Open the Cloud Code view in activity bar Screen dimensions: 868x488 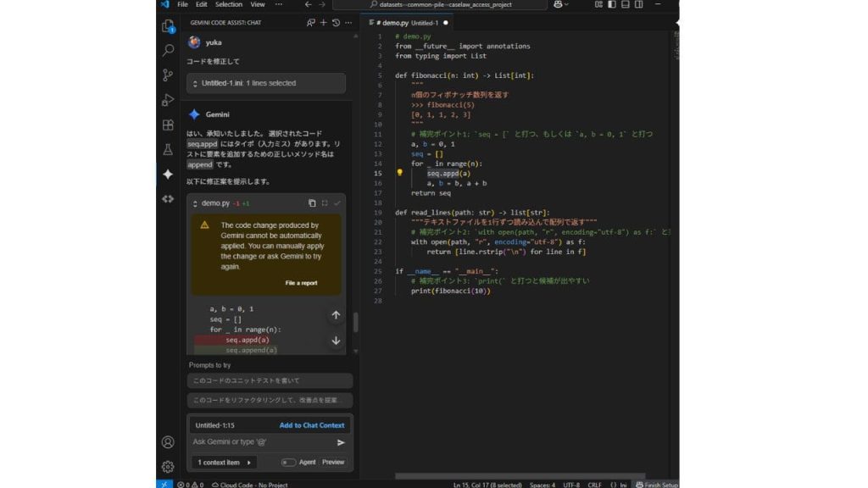pyautogui.click(x=168, y=198)
